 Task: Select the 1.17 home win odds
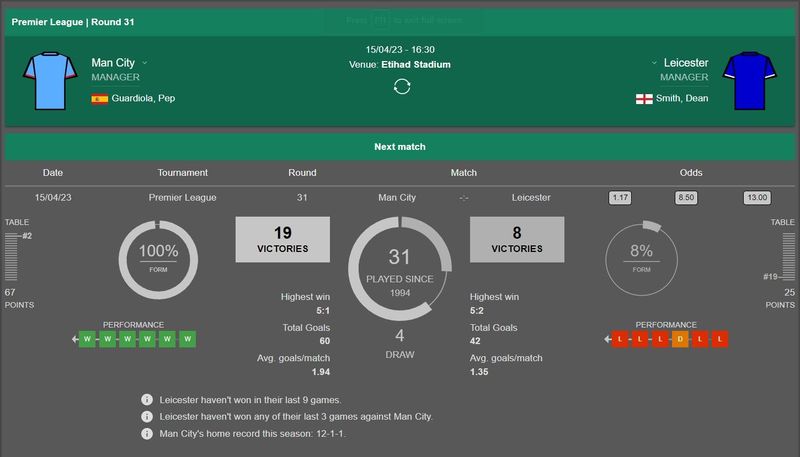point(620,197)
